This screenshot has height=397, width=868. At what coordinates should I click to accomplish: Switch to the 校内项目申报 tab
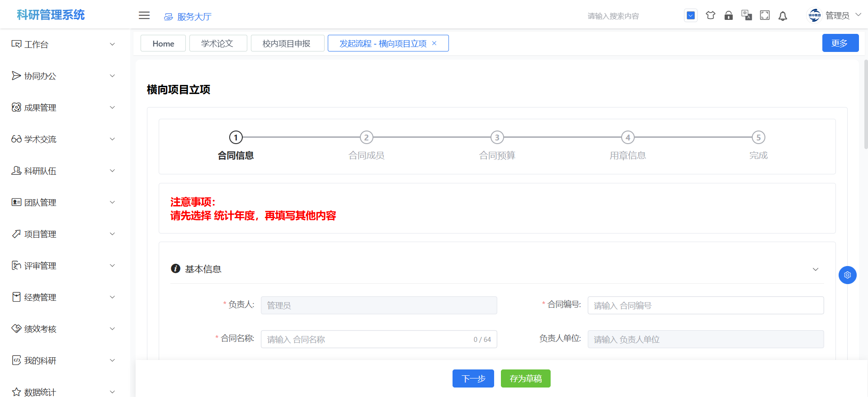pyautogui.click(x=287, y=43)
